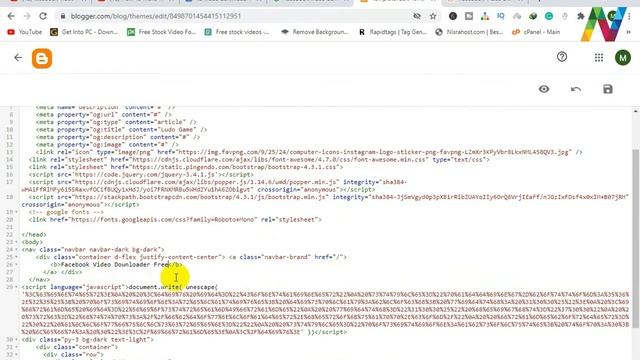Click the </head> closing tag line
This screenshot has width=640, height=360.
tap(34, 235)
